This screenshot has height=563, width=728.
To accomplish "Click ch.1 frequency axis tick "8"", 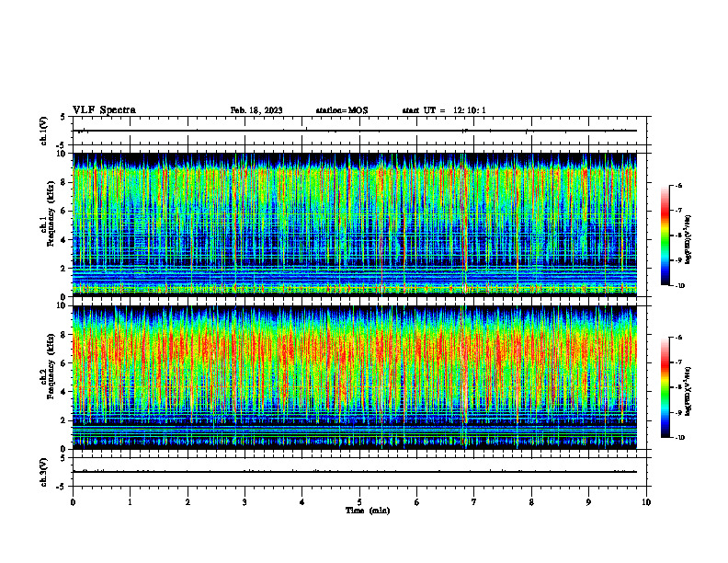I will 62,182.
